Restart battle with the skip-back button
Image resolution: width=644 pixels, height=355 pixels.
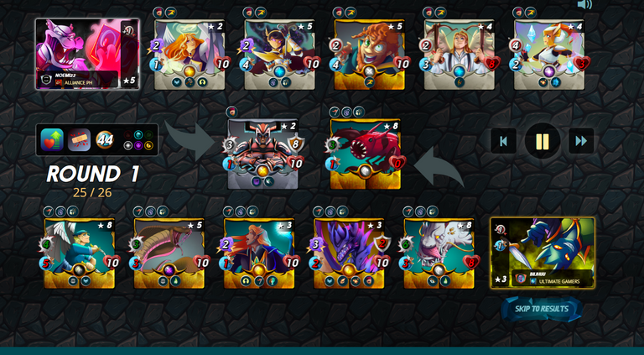coord(503,141)
